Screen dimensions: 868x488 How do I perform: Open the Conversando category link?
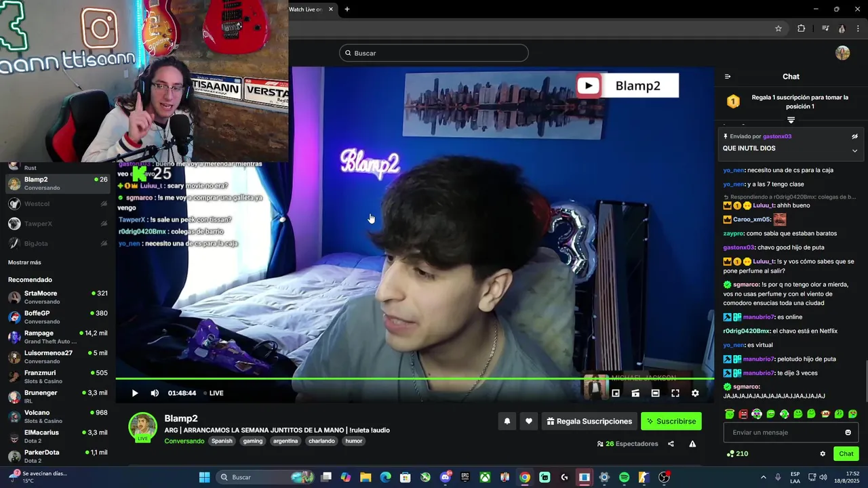coord(184,441)
